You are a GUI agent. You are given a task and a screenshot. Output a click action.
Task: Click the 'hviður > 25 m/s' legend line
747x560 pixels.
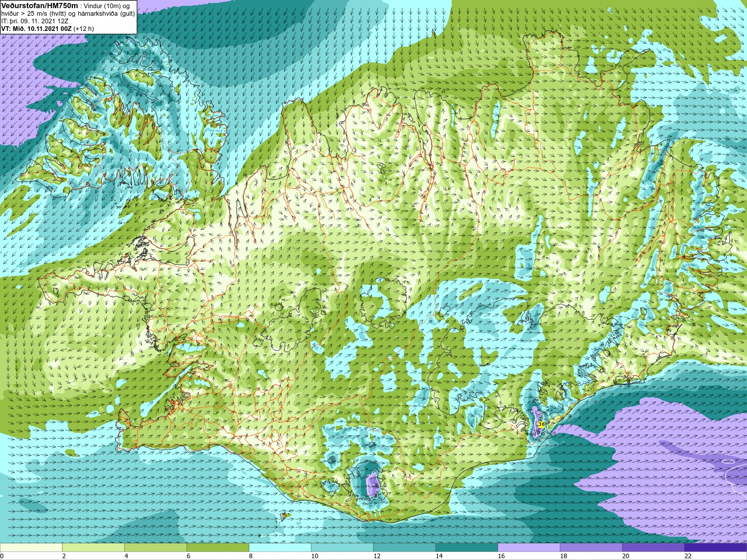point(68,13)
